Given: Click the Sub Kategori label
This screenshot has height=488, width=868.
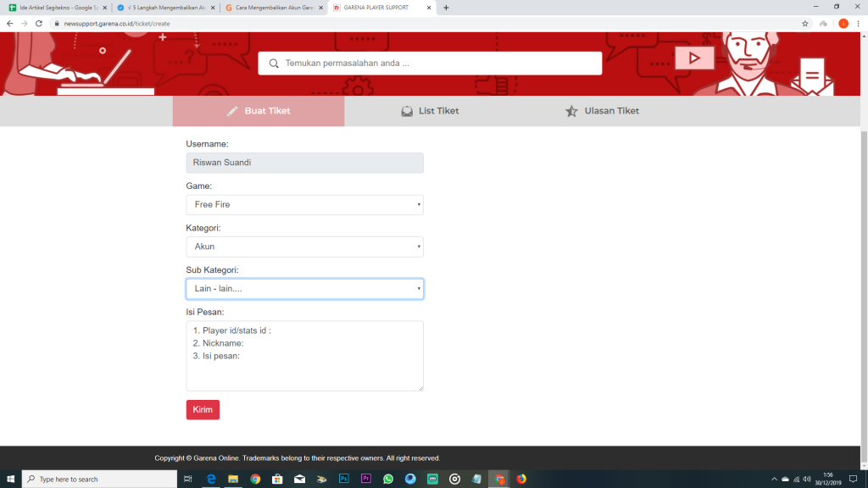Looking at the screenshot, I should click(x=212, y=270).
